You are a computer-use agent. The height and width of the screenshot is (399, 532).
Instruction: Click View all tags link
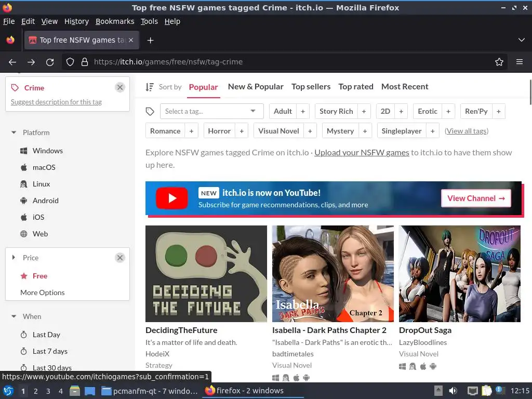pos(467,131)
